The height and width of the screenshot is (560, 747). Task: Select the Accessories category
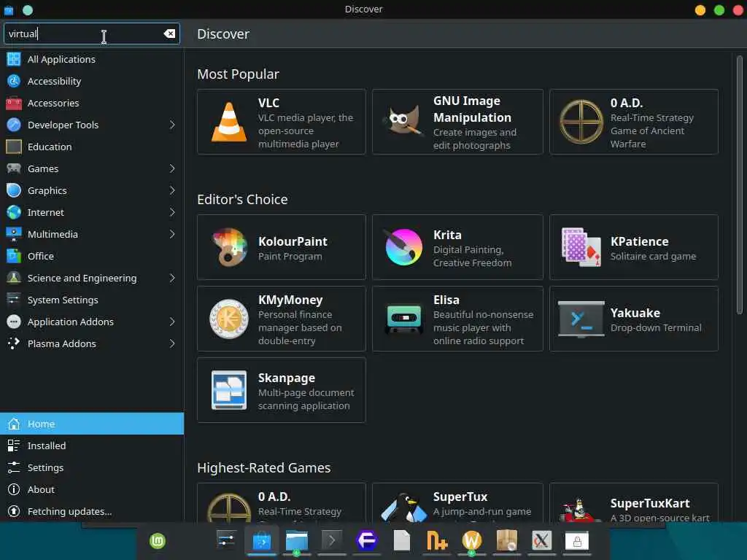[x=92, y=103]
